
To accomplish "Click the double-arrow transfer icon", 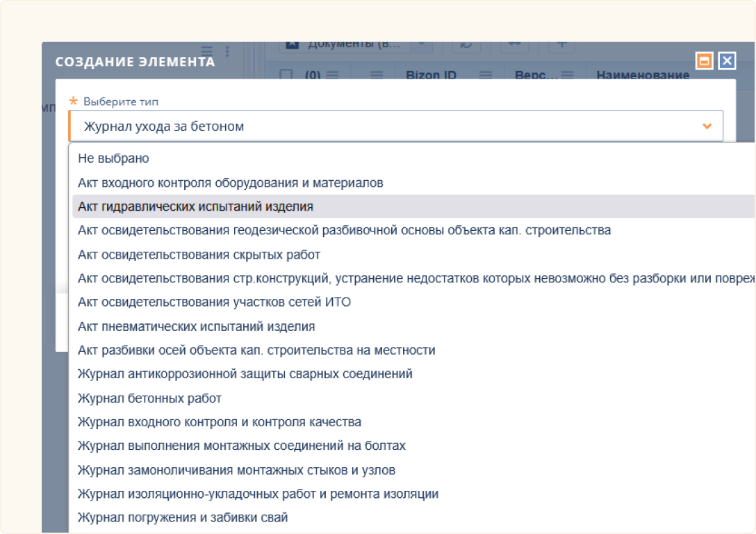I will tap(514, 44).
